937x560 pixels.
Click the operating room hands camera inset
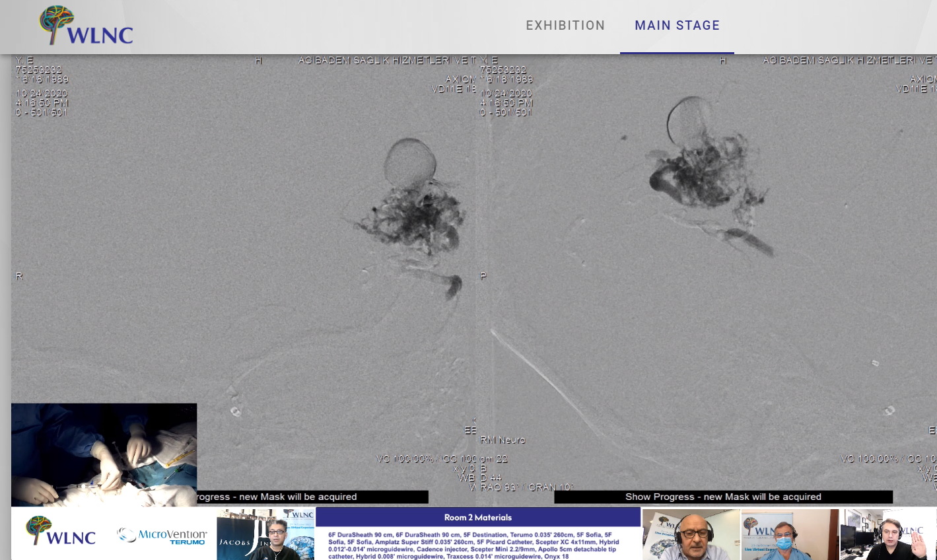coord(104,454)
